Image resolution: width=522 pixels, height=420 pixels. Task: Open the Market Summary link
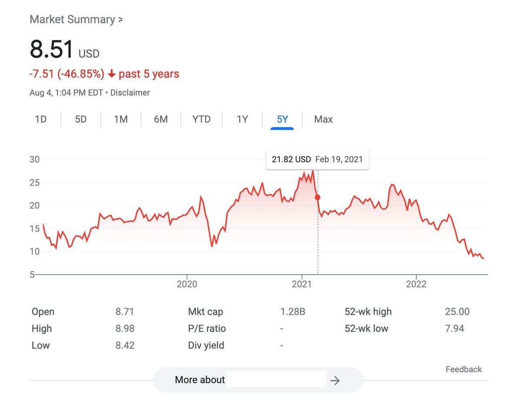click(76, 20)
